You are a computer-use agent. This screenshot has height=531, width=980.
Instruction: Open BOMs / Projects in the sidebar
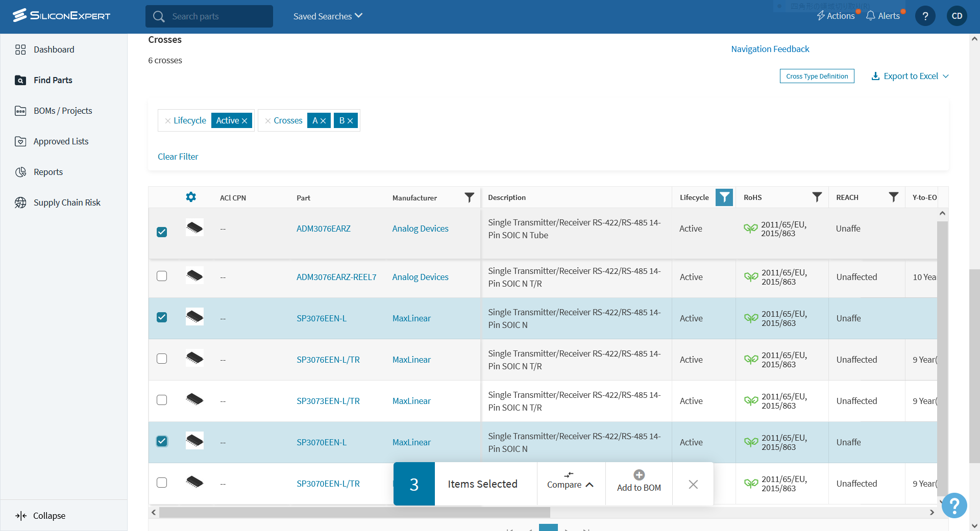pos(63,111)
